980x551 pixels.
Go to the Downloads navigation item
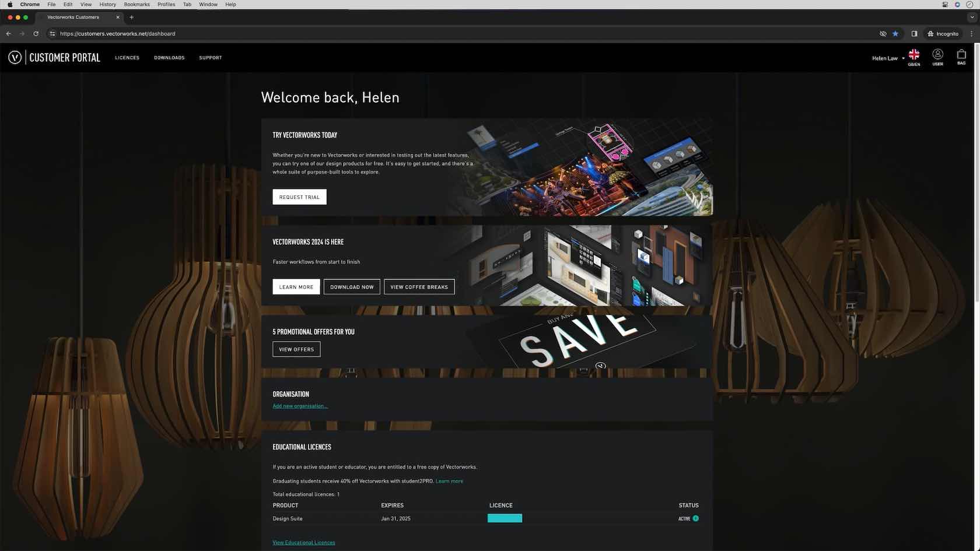[x=169, y=58]
